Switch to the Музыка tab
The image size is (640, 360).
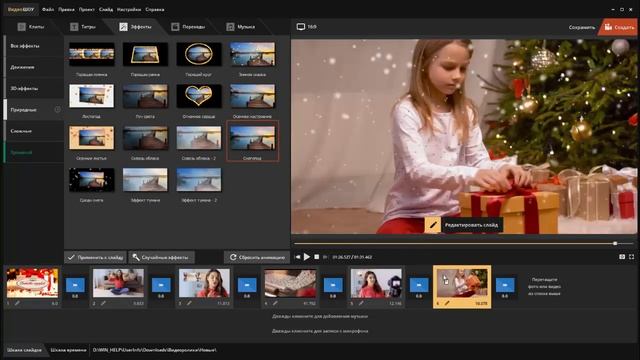pyautogui.click(x=241, y=27)
